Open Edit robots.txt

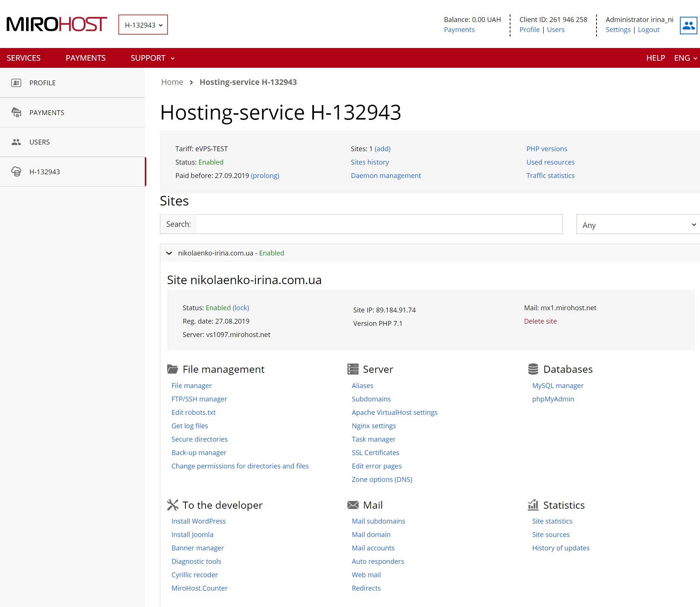pos(194,412)
